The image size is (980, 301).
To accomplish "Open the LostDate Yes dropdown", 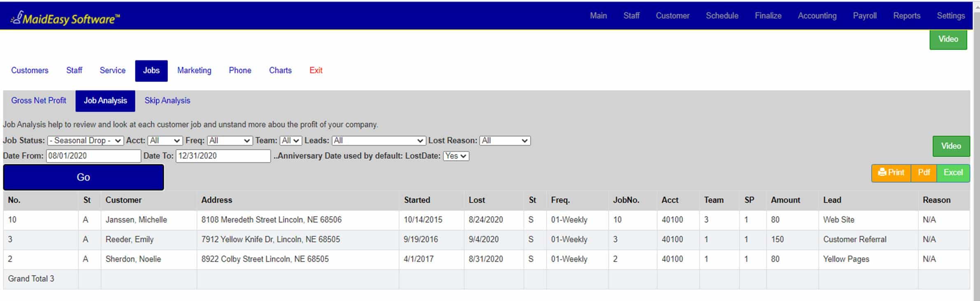I will 456,156.
